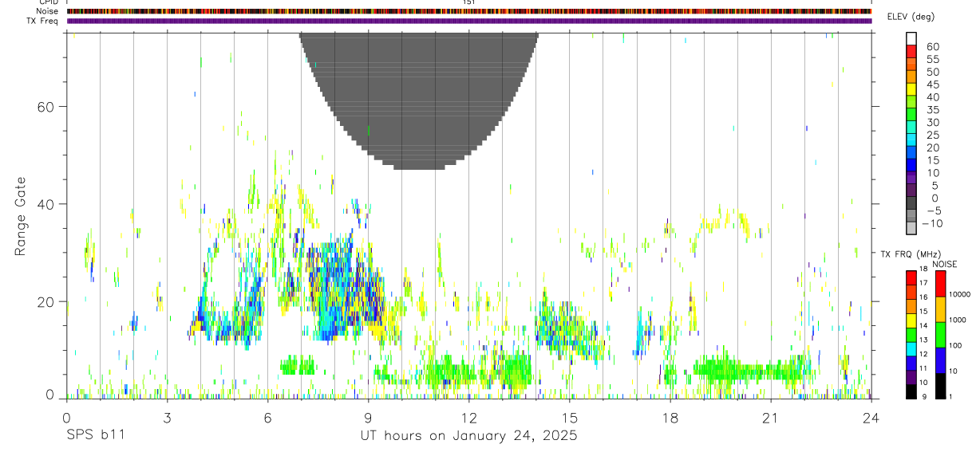The height and width of the screenshot is (452, 980).
Task: Click the white top segment of ELEV color bar
Action: click(911, 39)
